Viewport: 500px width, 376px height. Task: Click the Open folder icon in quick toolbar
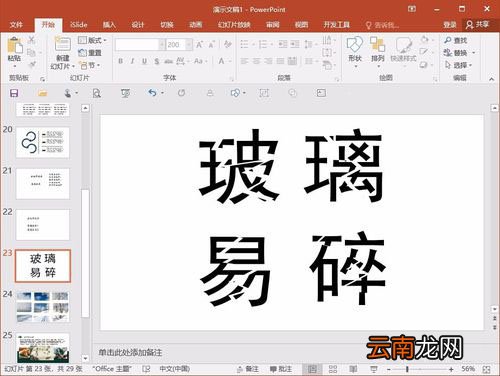[42, 93]
